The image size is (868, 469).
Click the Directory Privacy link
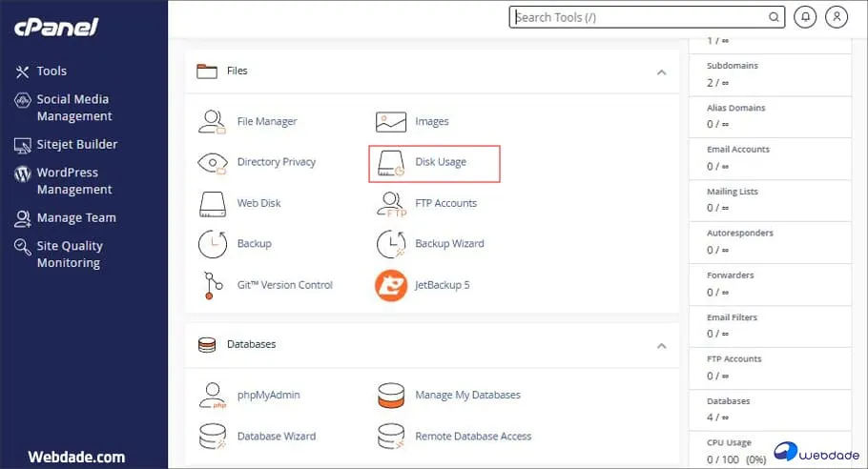tap(277, 162)
